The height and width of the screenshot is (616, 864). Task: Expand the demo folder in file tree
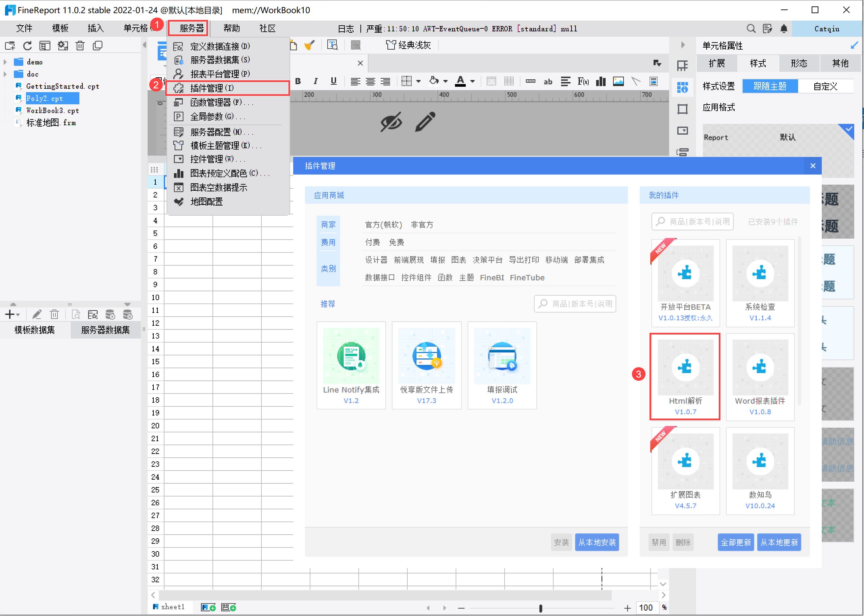[5, 62]
